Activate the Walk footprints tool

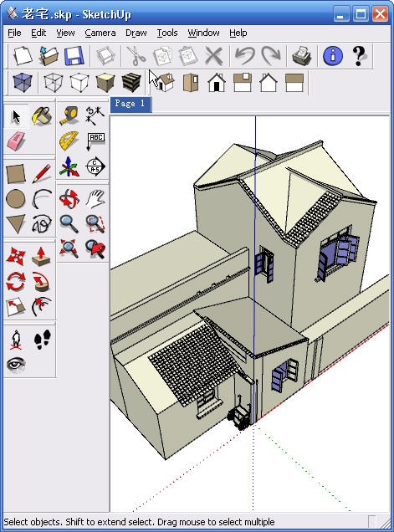pyautogui.click(x=42, y=340)
